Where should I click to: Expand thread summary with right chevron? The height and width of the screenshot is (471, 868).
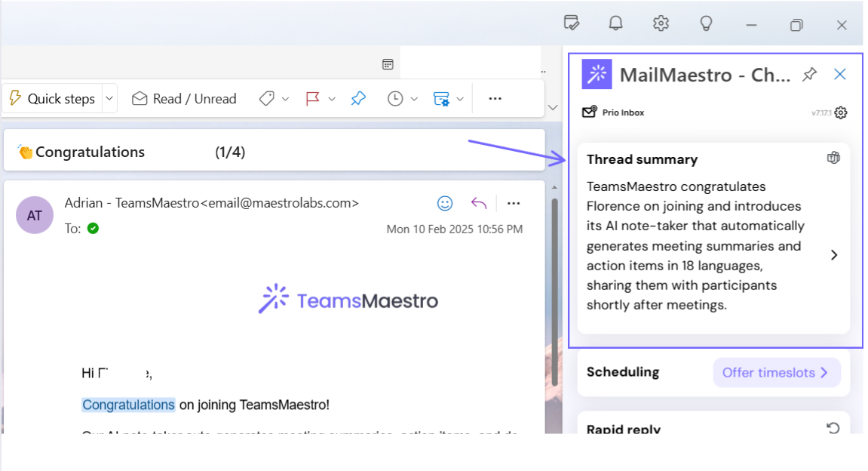click(x=834, y=255)
